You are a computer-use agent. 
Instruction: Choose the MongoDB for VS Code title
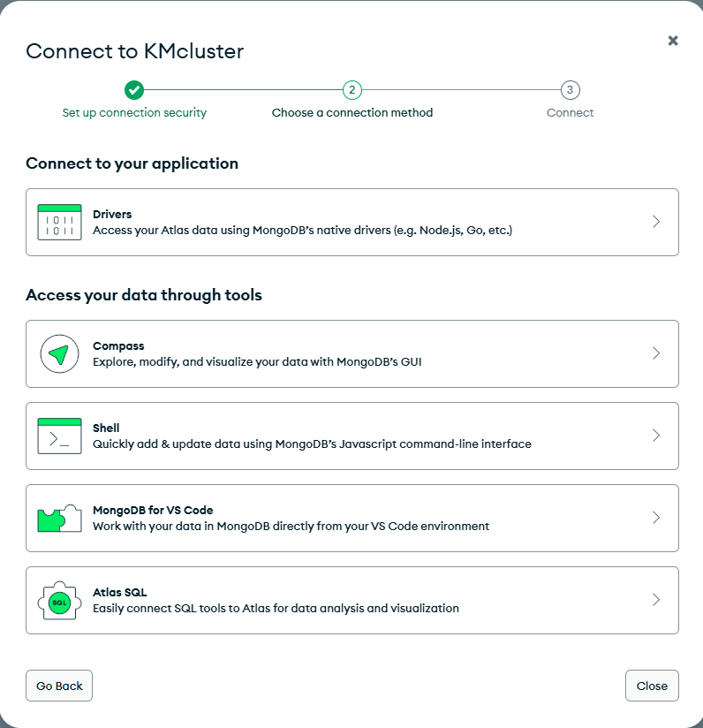click(x=153, y=511)
